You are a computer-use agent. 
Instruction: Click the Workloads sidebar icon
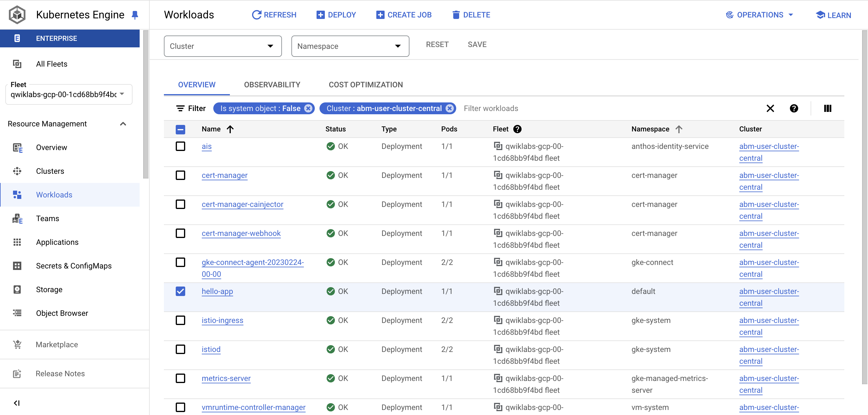point(17,194)
